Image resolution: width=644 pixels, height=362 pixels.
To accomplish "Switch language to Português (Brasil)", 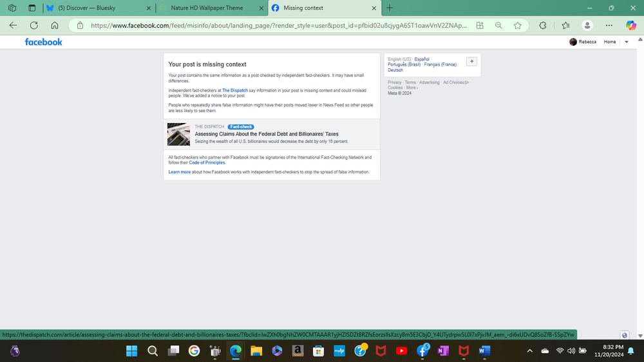I will (x=404, y=64).
